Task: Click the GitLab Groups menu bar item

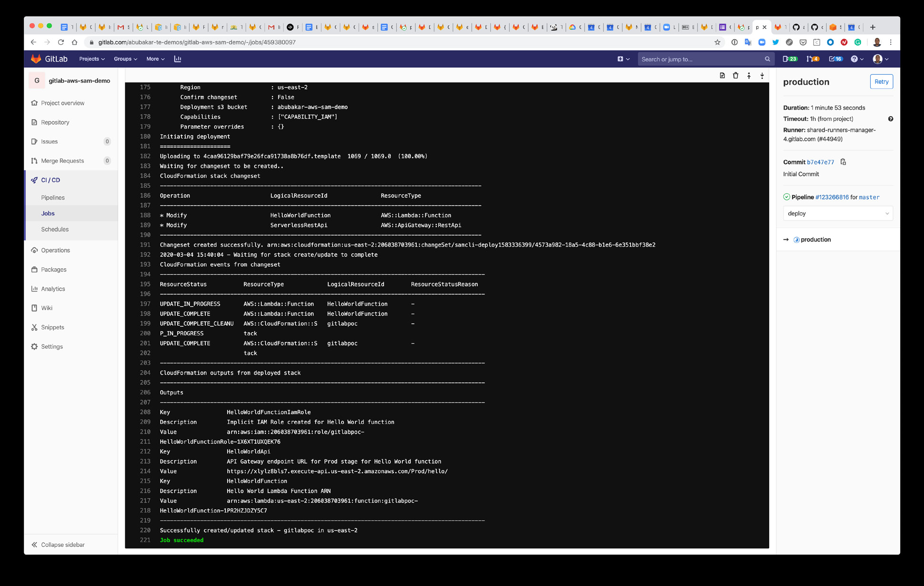Action: pyautogui.click(x=123, y=59)
